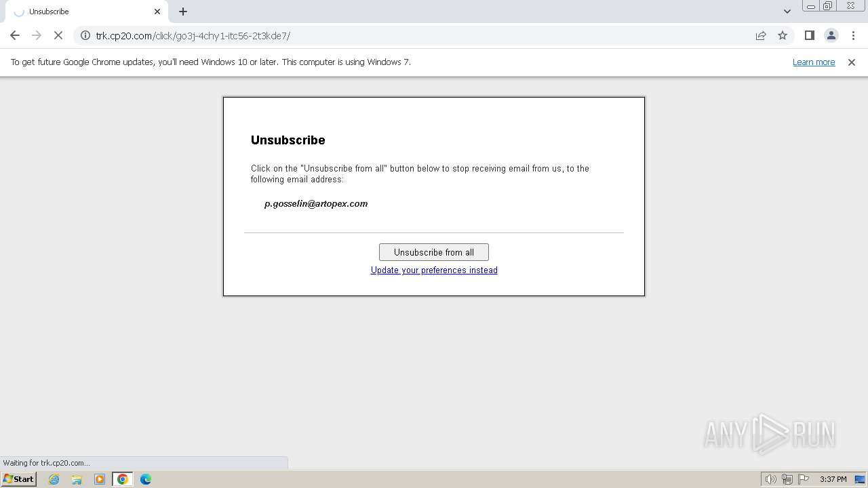
Task: Click the 'Waiting for trk.cp20.com' status text
Action: click(46, 463)
